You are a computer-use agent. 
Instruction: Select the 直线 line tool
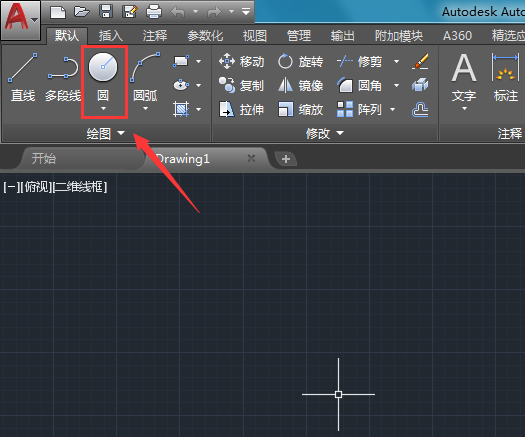(x=22, y=77)
